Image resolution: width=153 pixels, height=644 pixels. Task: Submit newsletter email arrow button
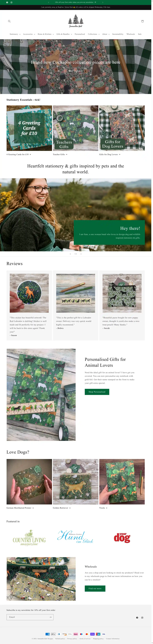[x=51, y=617]
